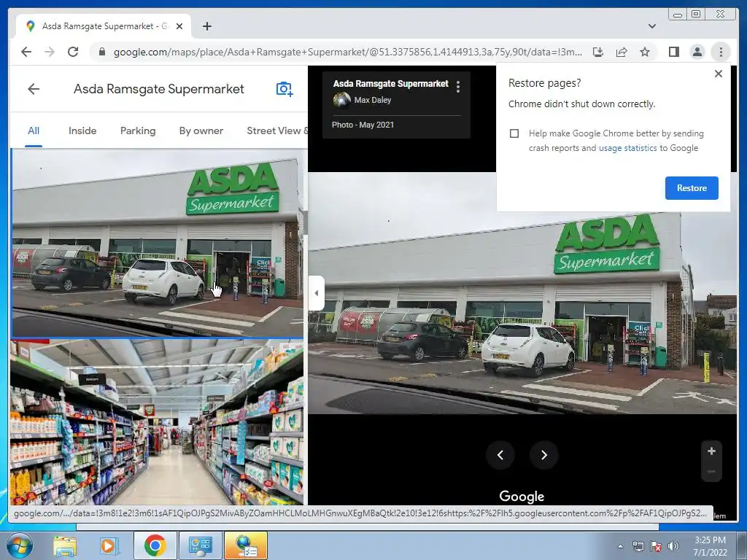Screen dimensions: 747x560
Task: Click the browser forward arrow
Action: coord(50,52)
